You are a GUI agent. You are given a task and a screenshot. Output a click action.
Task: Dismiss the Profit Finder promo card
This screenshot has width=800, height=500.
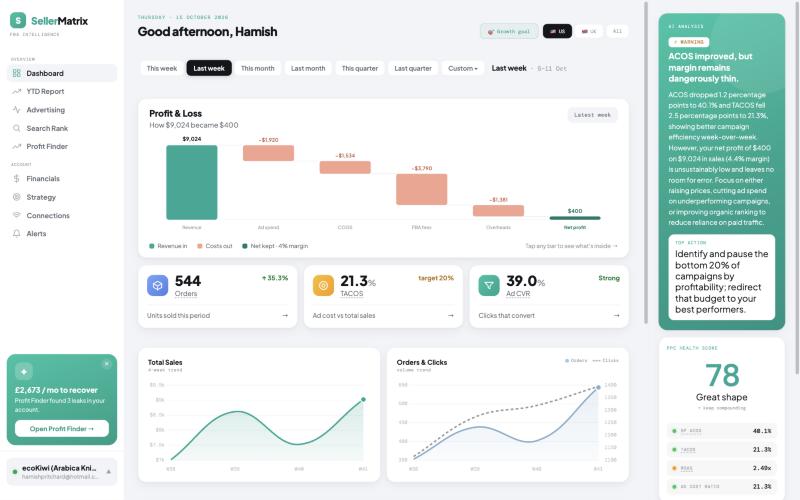click(x=106, y=364)
